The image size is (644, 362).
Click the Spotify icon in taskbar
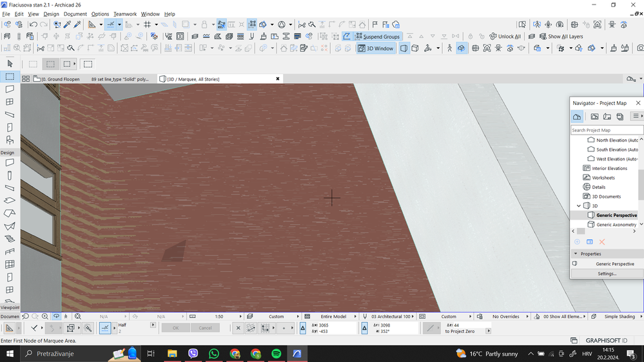[x=277, y=354]
